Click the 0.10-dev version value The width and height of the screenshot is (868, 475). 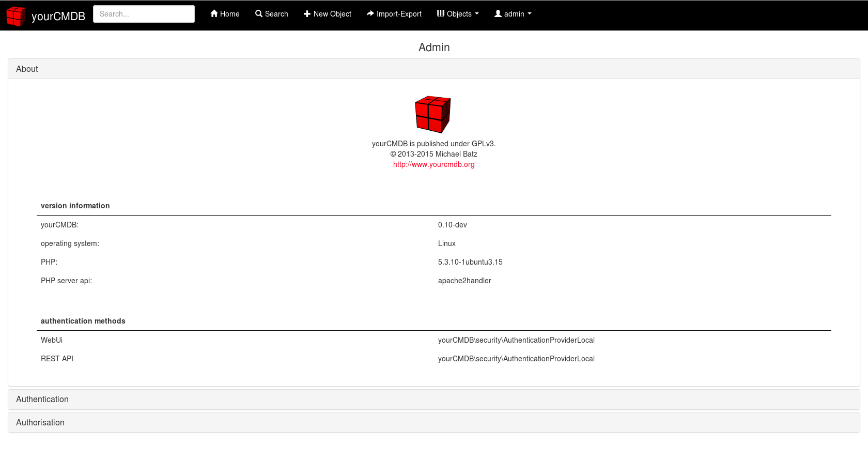452,225
